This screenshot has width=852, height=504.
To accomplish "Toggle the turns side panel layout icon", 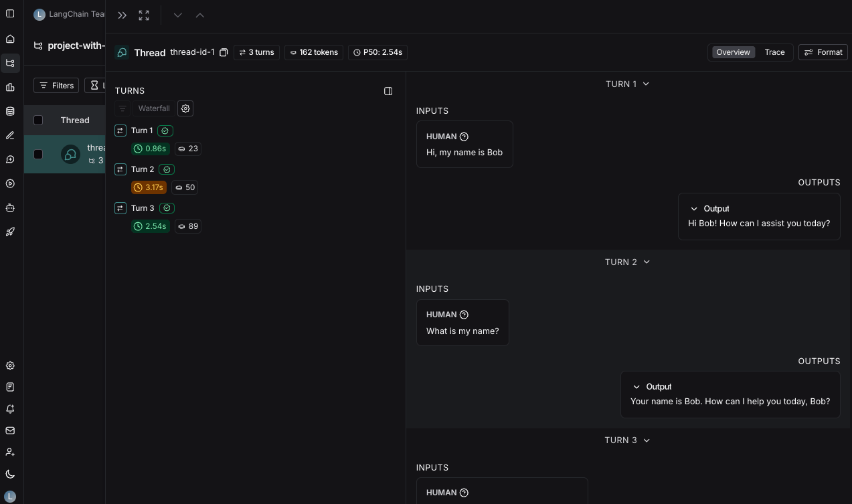I will (x=388, y=91).
